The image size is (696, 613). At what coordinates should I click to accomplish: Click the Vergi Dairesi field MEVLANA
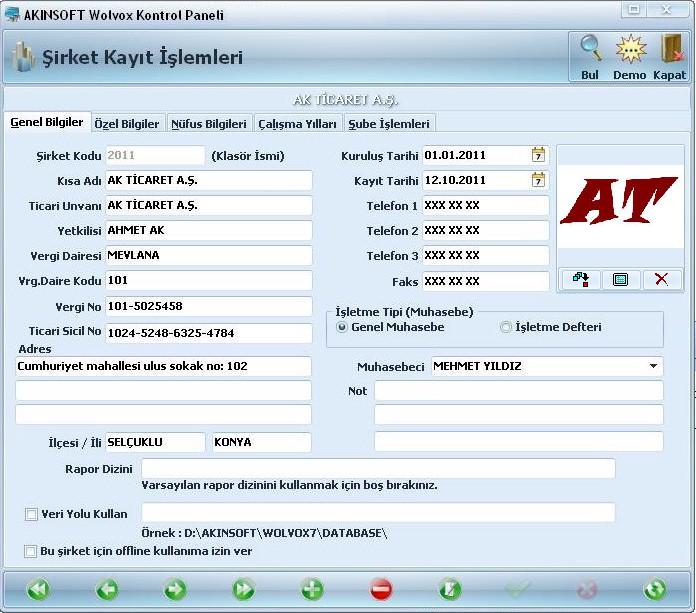pyautogui.click(x=209, y=255)
